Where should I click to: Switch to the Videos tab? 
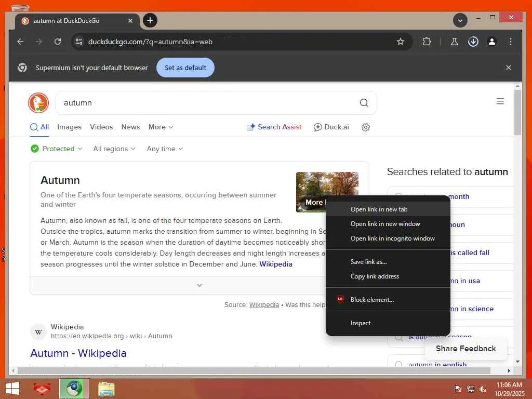(101, 127)
